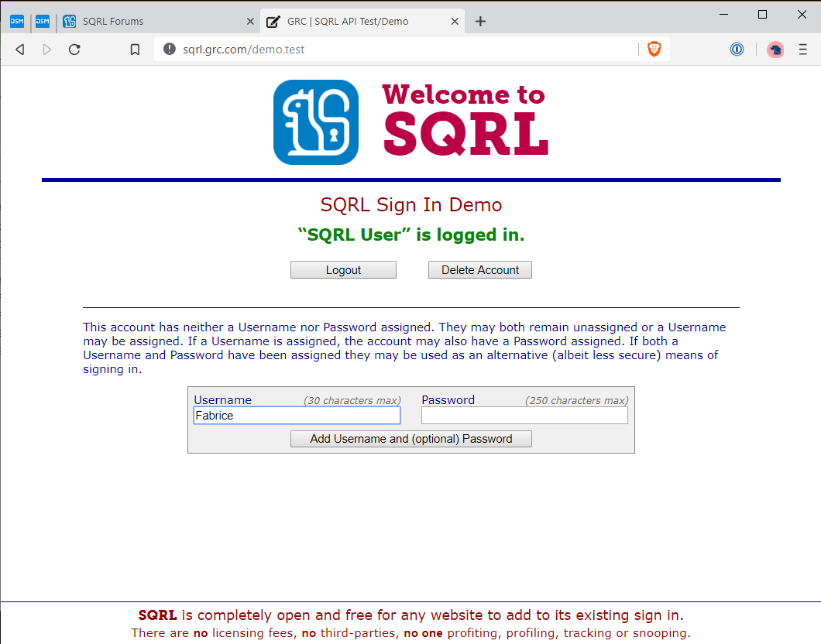This screenshot has width=821, height=644.
Task: Maximize the browser window
Action: click(x=762, y=15)
